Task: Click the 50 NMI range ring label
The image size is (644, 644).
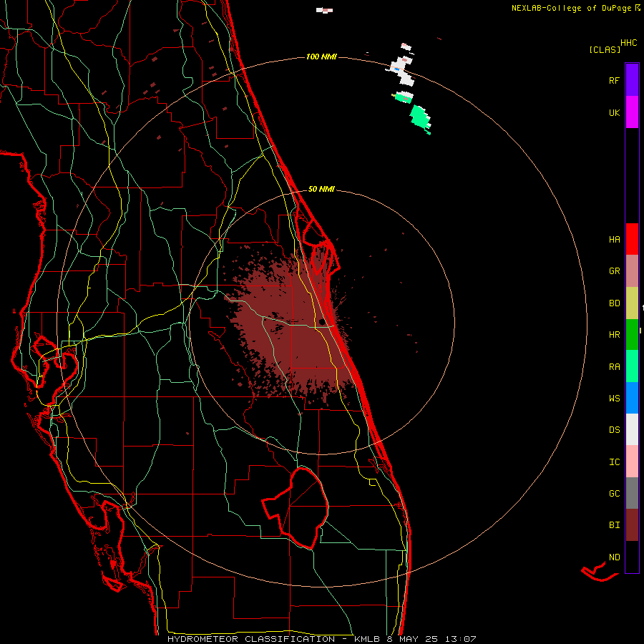Action: point(321,189)
